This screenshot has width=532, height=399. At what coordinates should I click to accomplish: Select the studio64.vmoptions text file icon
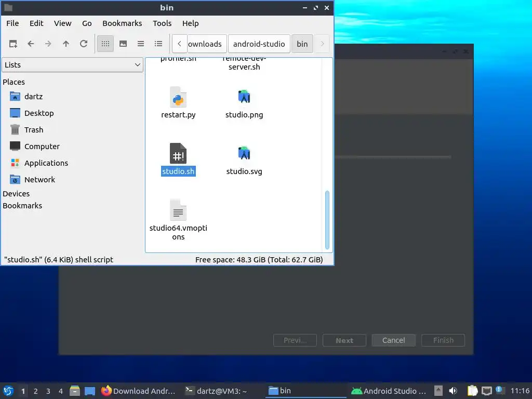pos(178,210)
